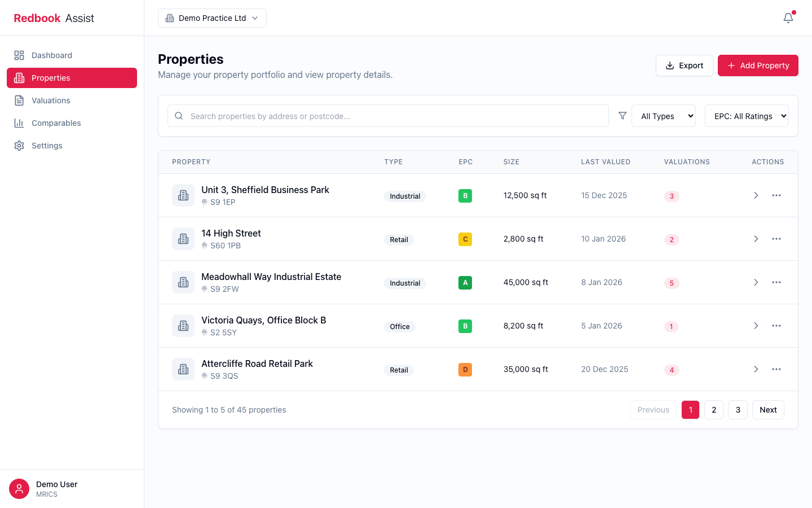The height and width of the screenshot is (508, 812).
Task: Open ellipsis menu for Attercliffe Road Retail Park
Action: 776,369
